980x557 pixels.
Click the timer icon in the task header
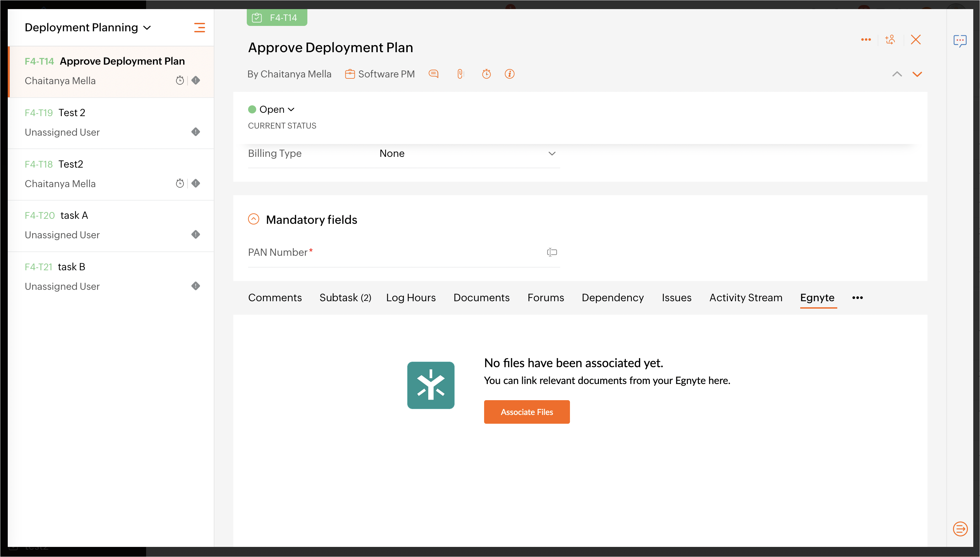click(486, 74)
